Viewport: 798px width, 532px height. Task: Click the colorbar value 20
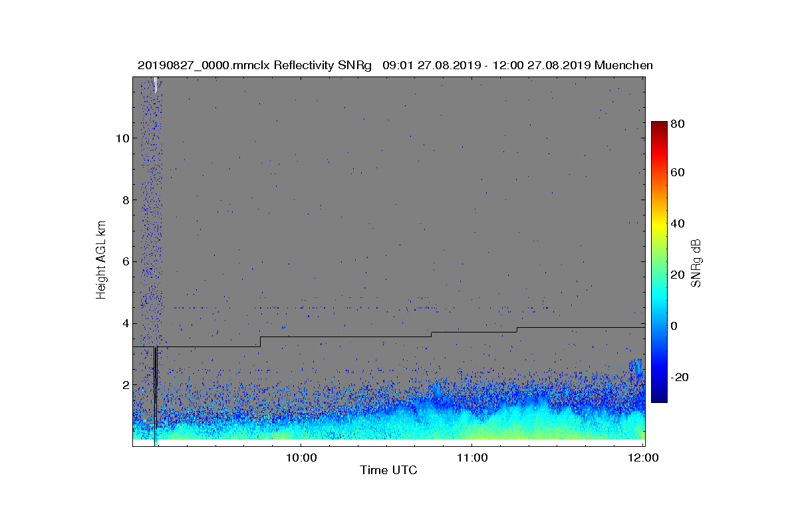tap(678, 275)
